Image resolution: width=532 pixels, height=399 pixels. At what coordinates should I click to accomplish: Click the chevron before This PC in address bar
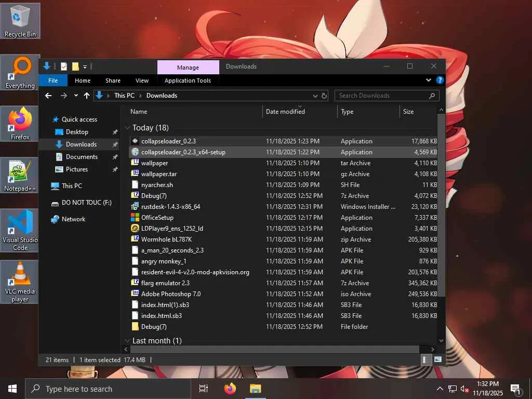108,96
